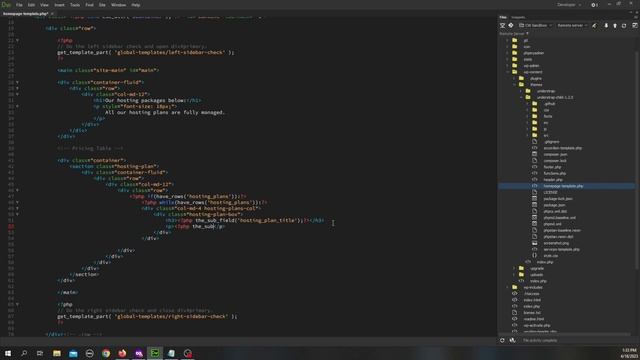Select style.css in file tree
640x360 pixels.
pyautogui.click(x=550, y=256)
